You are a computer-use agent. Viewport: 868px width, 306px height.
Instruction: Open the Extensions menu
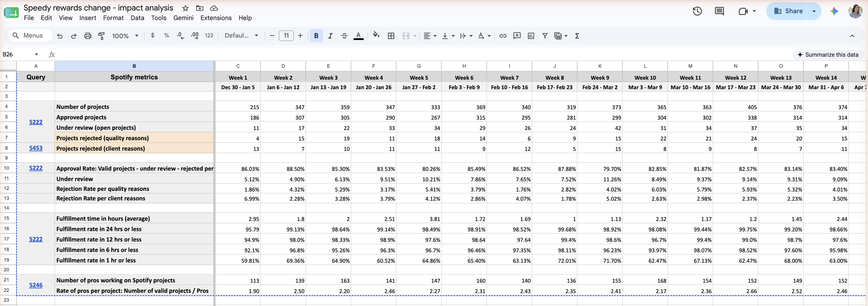[x=216, y=18]
